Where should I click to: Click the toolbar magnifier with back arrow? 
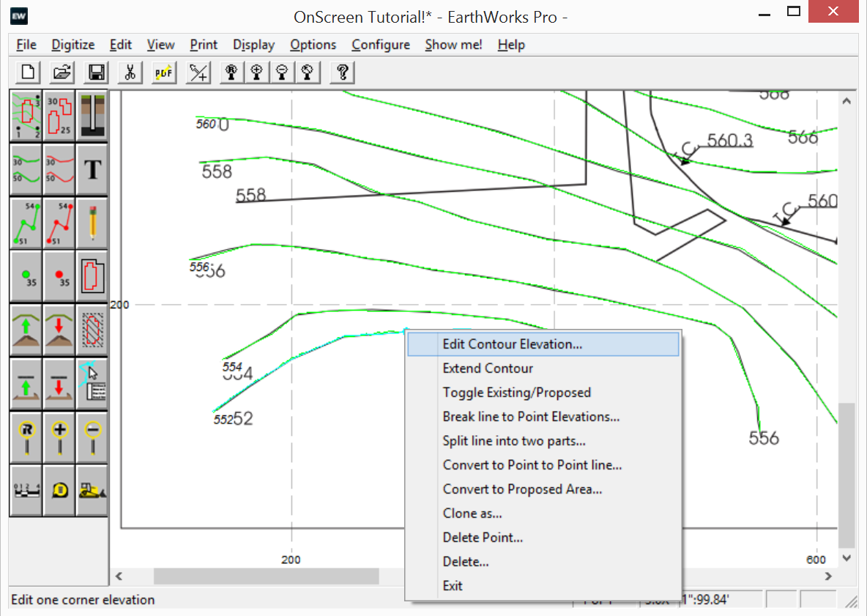[x=308, y=73]
